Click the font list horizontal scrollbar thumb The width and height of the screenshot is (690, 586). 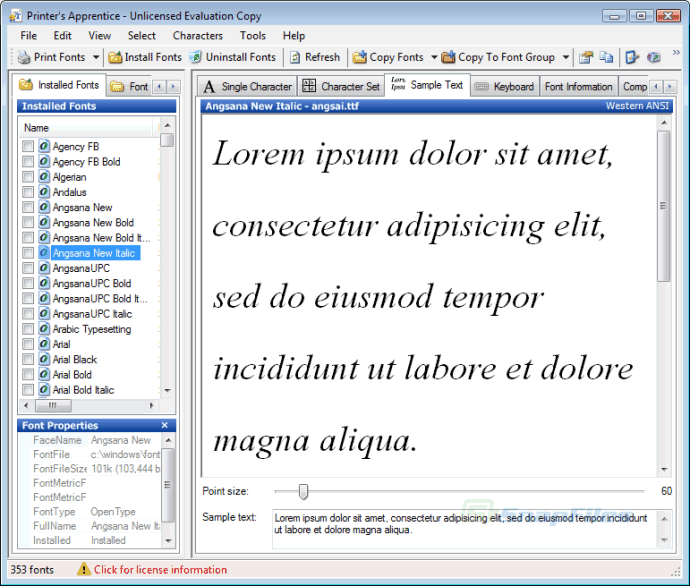[x=53, y=405]
